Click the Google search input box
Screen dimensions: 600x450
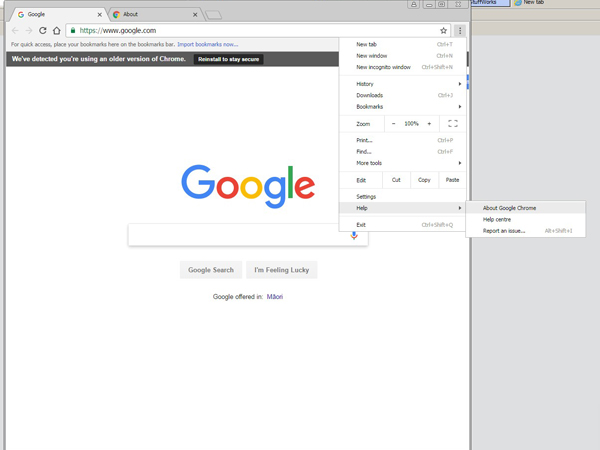point(248,235)
